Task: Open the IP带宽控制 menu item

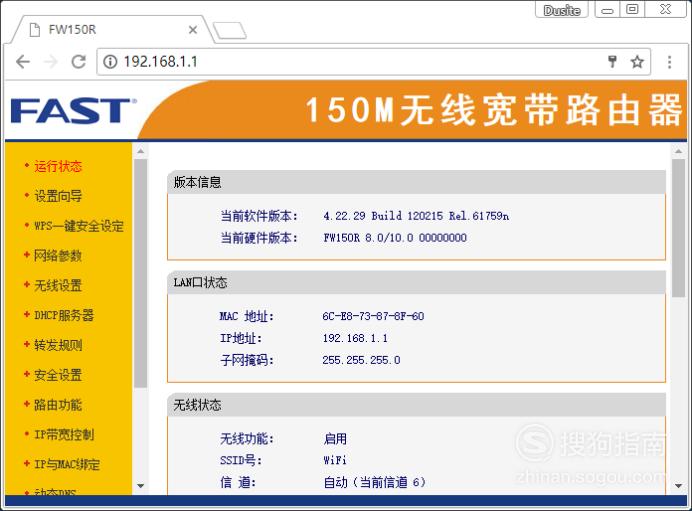Action: coord(64,435)
